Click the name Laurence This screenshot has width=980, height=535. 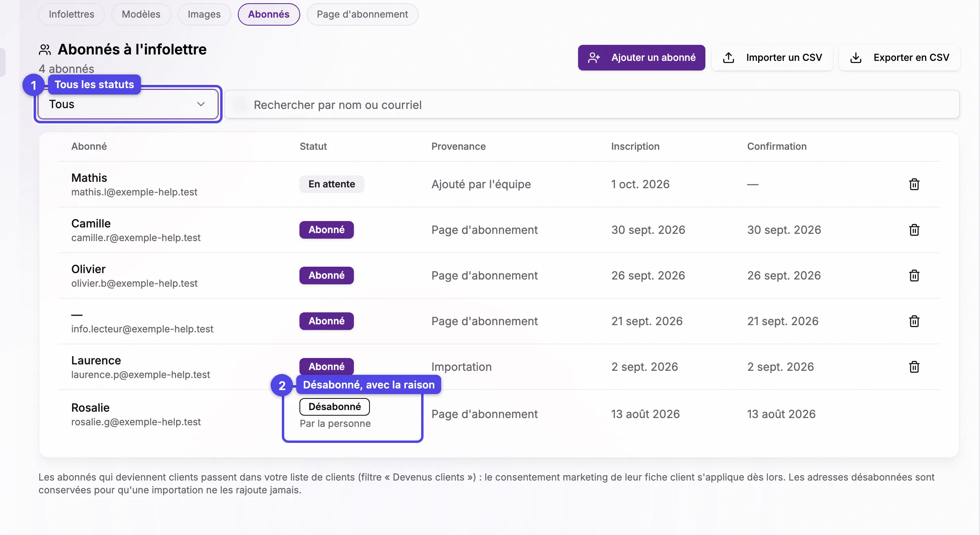click(x=96, y=360)
